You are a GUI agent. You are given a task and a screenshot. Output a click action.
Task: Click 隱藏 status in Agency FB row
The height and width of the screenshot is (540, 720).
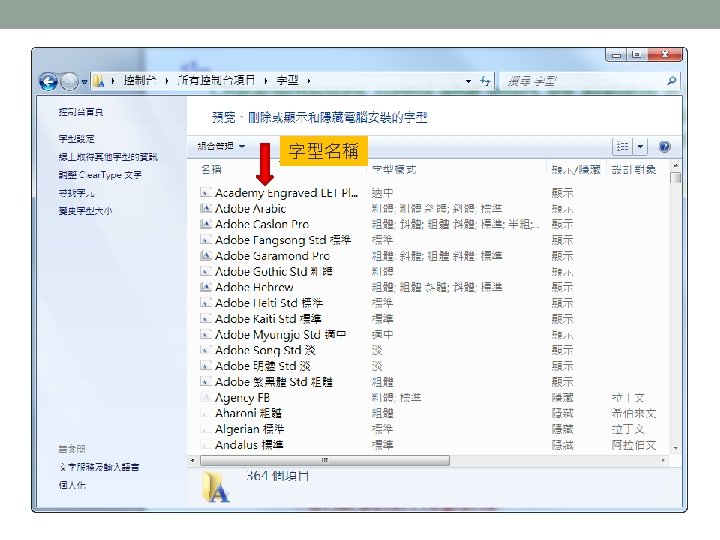point(562,398)
